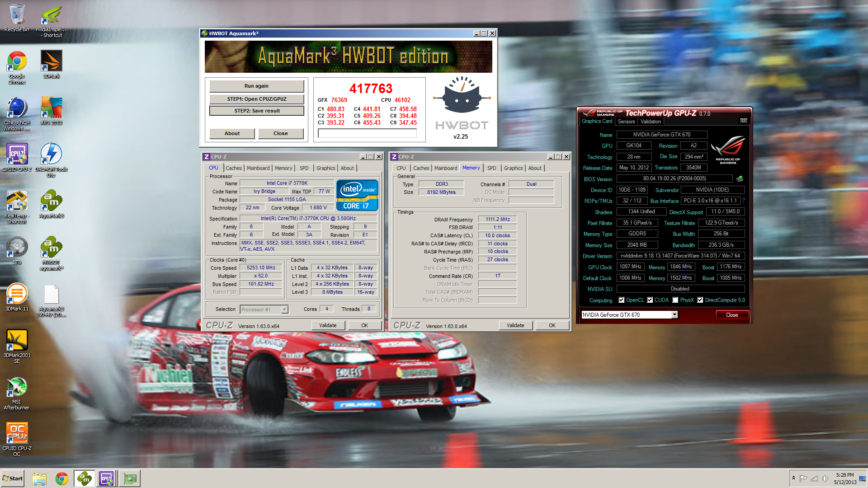Open Windows Explorer from the taskbar
This screenshot has height=488, width=868.
click(39, 479)
